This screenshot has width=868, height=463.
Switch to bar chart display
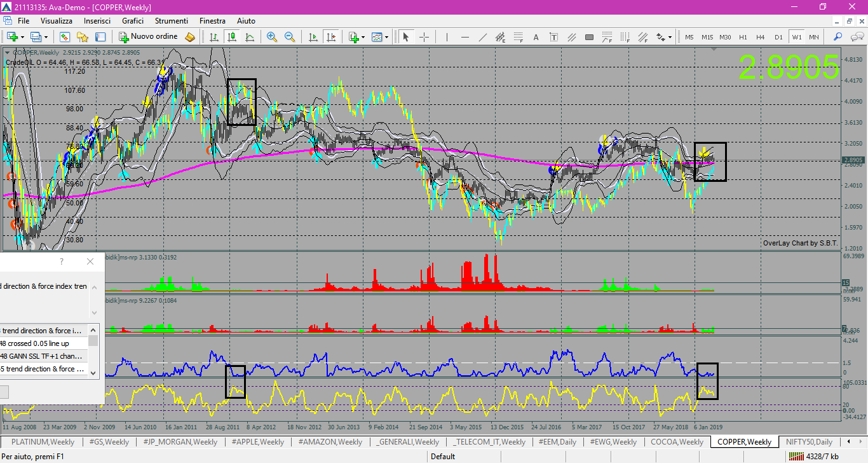pos(214,37)
